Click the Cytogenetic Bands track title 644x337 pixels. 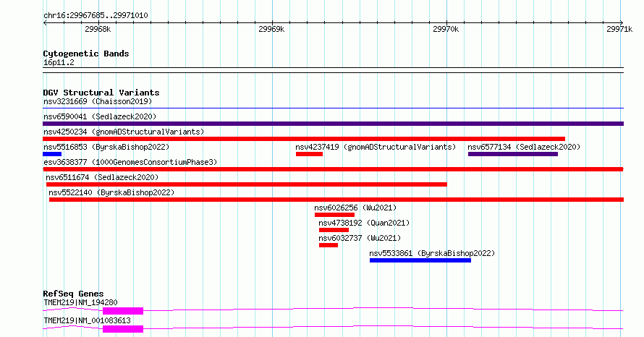coord(86,54)
